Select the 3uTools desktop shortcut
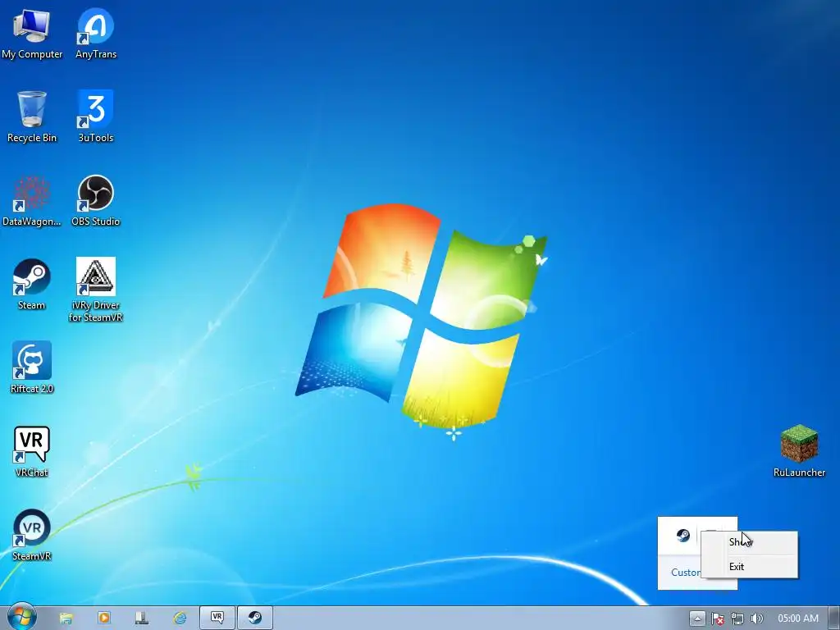This screenshot has width=840, height=630. (x=96, y=116)
